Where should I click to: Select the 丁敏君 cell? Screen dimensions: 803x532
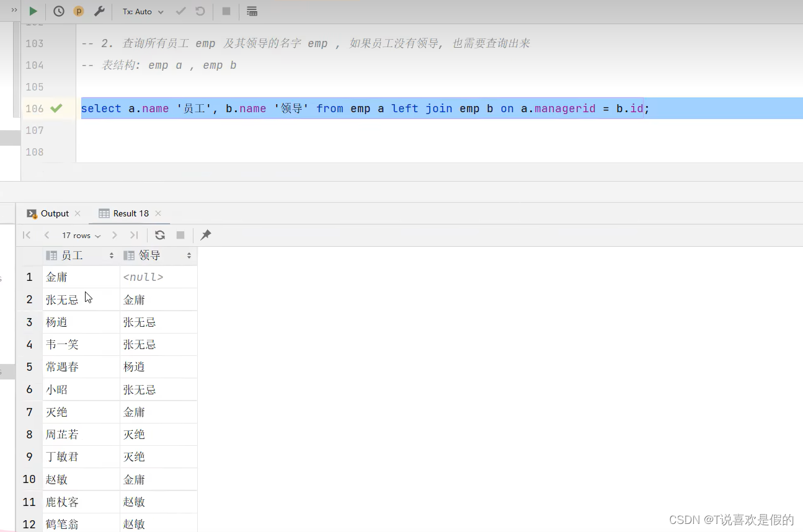click(x=81, y=457)
